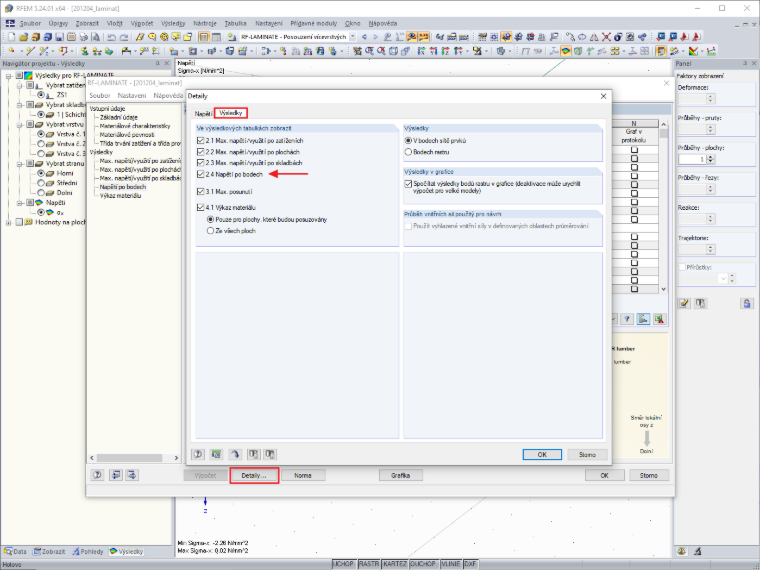Viewport: 760px width, 570px height.
Task: Click OK in the RF-LAMINATE window
Action: tap(604, 475)
